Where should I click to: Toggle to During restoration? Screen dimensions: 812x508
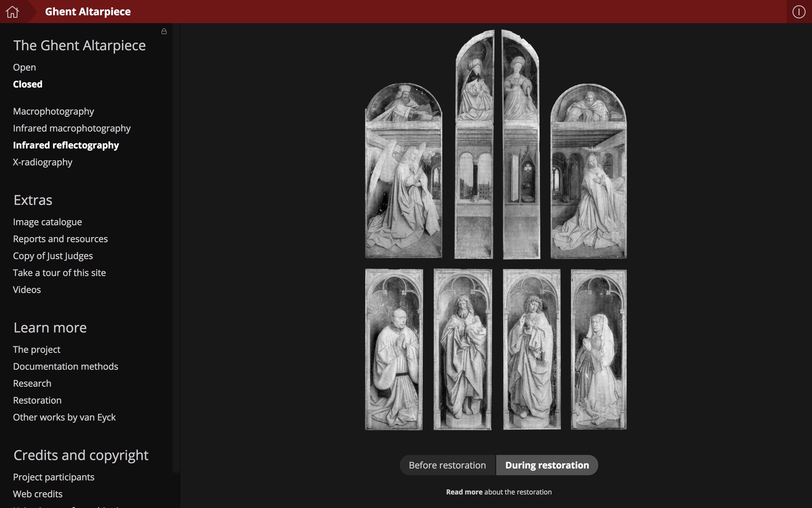(547, 465)
